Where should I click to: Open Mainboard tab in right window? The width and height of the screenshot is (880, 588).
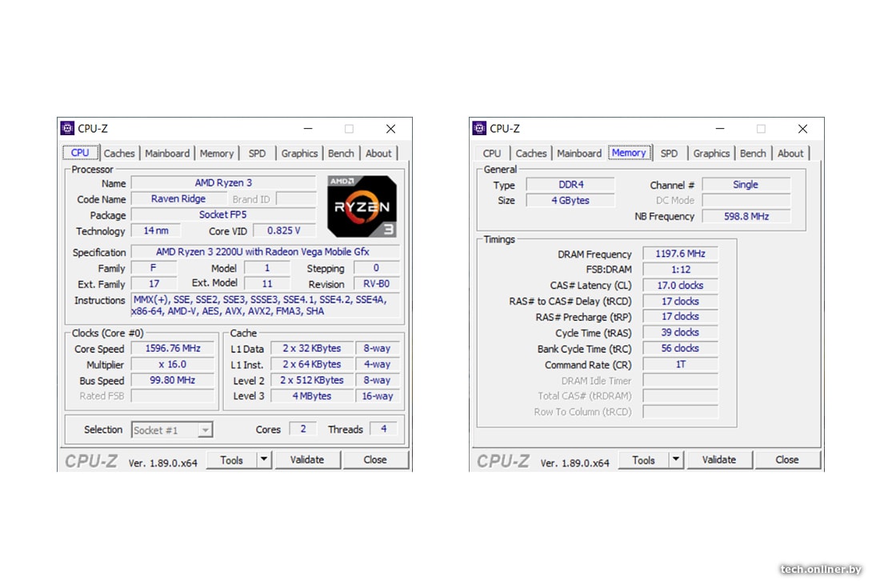tap(579, 153)
